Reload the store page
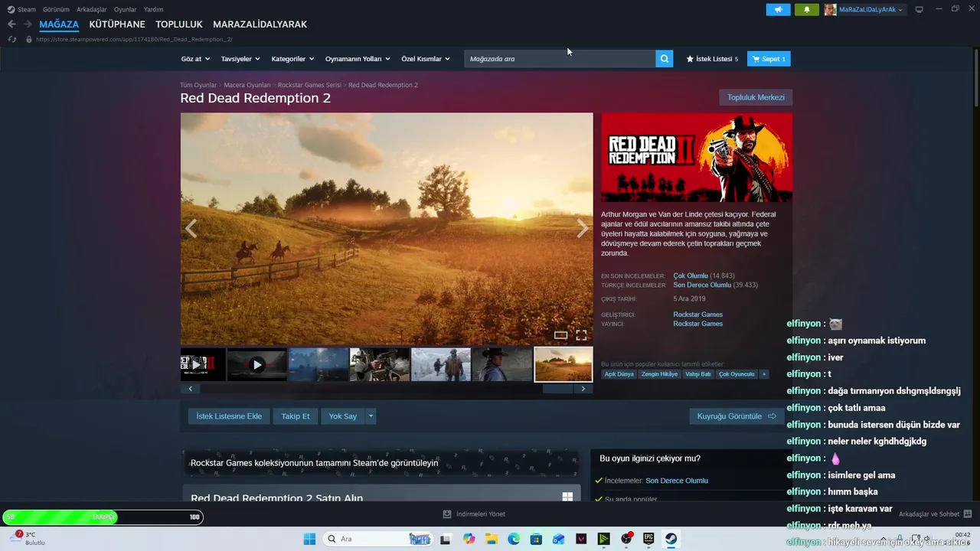 coord(11,39)
